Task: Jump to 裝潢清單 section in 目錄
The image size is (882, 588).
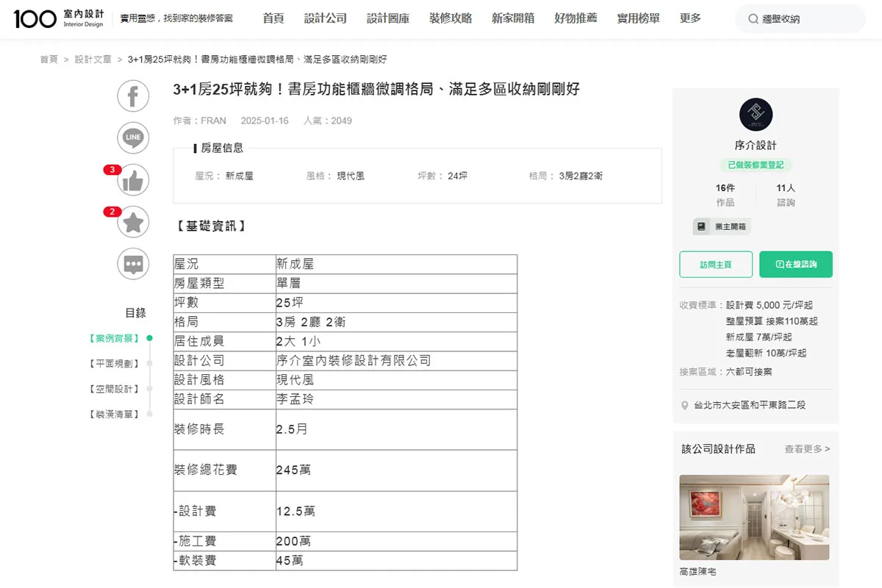Action: (x=114, y=415)
